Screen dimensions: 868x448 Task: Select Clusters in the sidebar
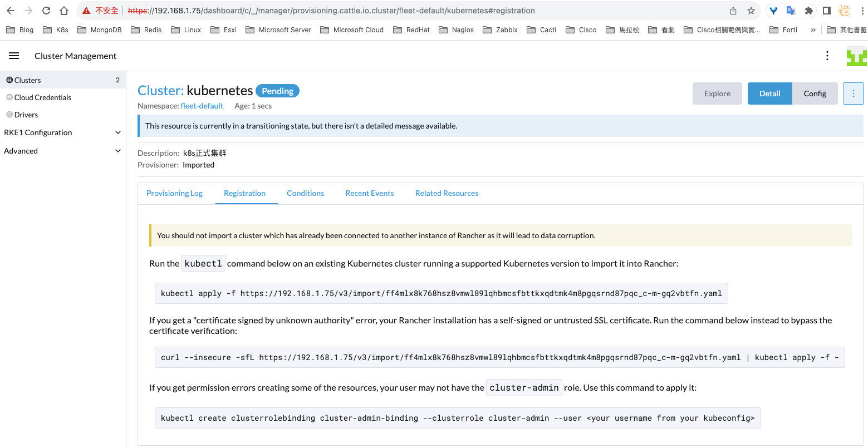62,80
